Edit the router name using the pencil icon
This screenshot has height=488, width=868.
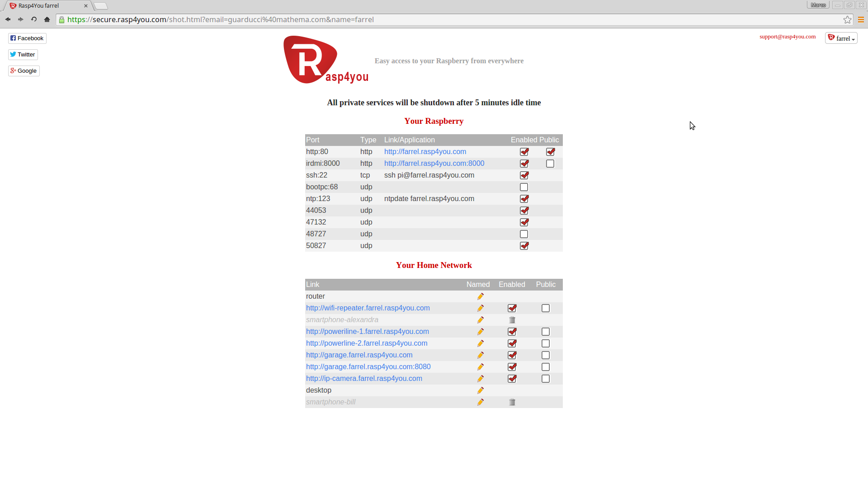point(480,296)
